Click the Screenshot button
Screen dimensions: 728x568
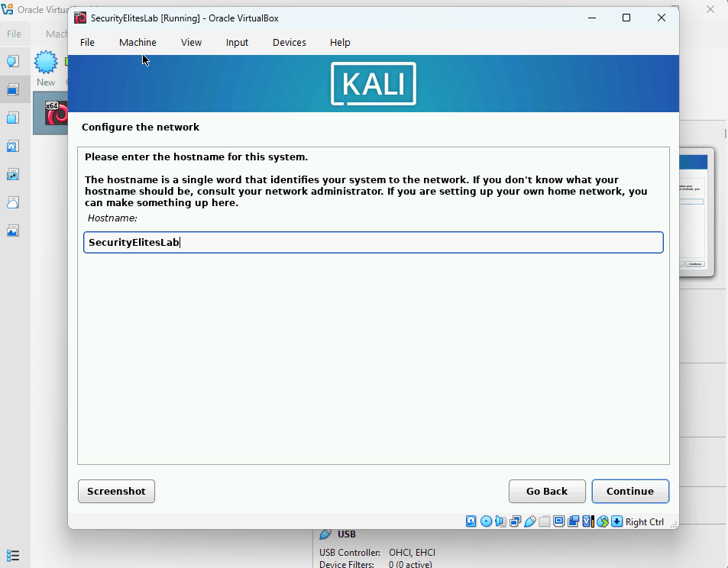(116, 491)
